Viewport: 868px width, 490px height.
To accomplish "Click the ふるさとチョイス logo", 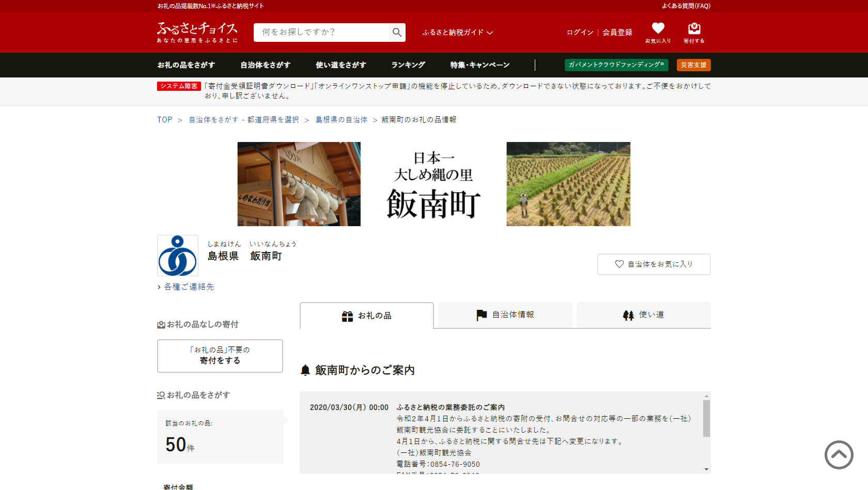I will (197, 32).
